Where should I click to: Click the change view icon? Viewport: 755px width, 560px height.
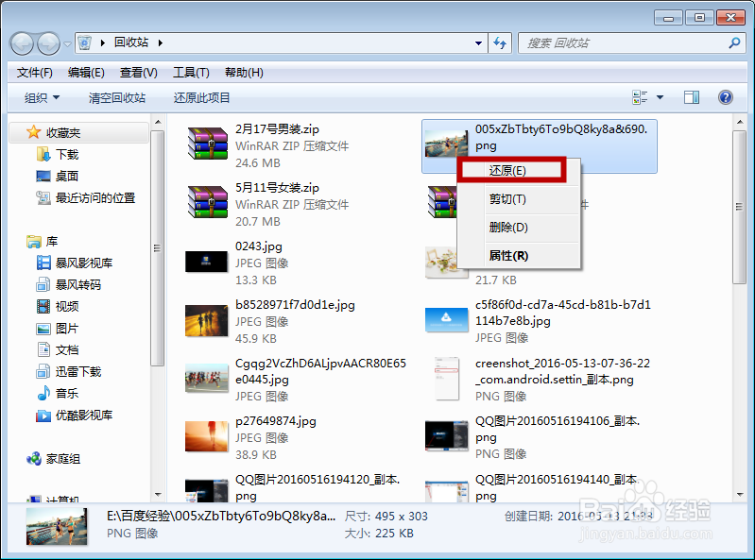(640, 97)
